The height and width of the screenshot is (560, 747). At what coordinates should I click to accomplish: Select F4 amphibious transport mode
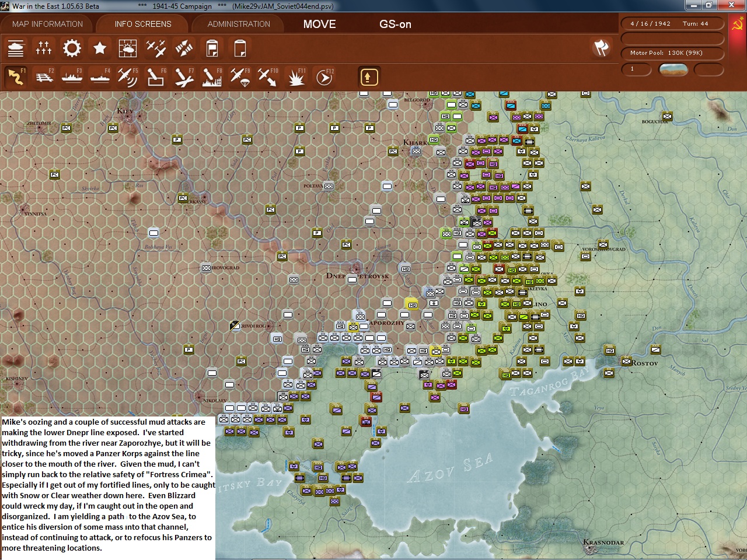pyautogui.click(x=100, y=77)
